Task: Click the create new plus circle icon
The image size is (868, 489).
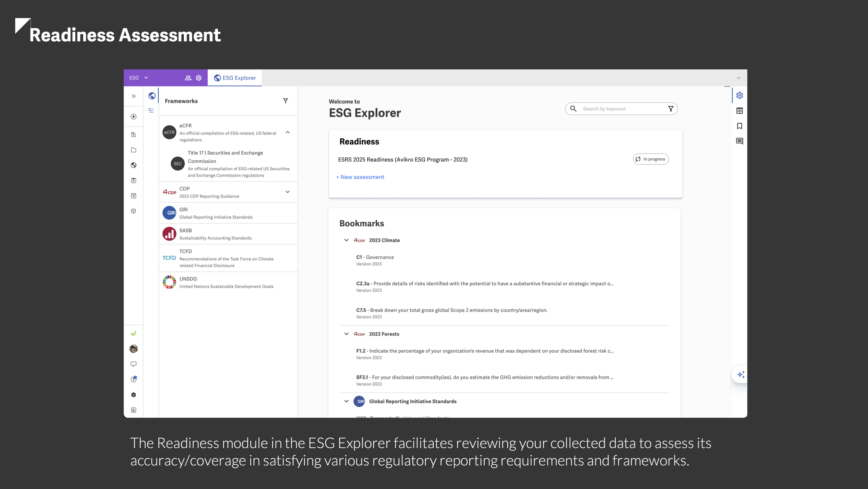Action: [x=134, y=116]
